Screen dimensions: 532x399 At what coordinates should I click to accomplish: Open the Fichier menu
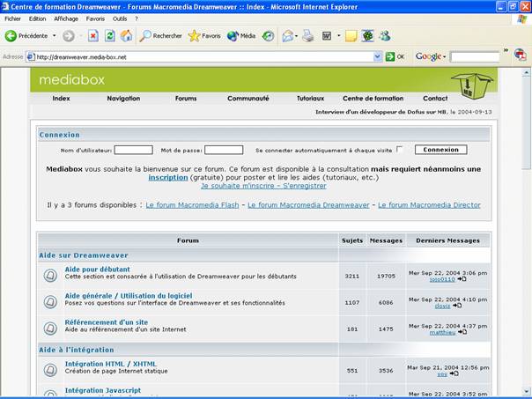[12, 18]
